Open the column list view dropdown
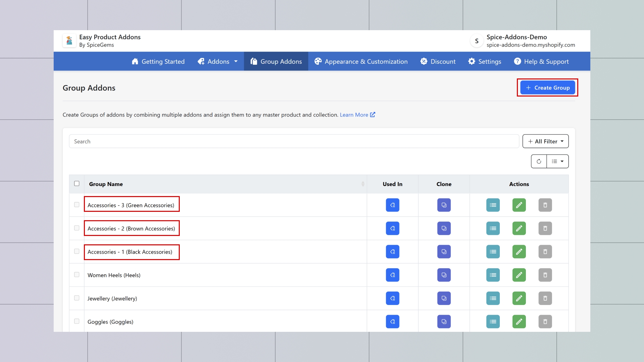The image size is (644, 362). pos(557,162)
